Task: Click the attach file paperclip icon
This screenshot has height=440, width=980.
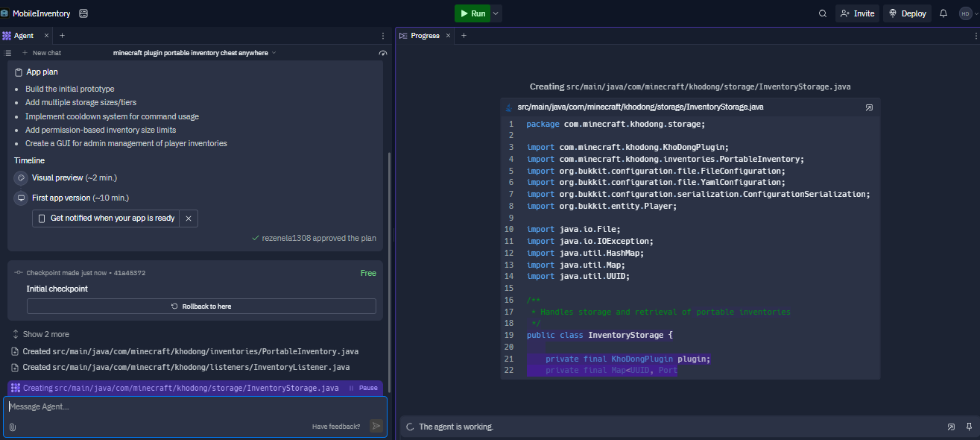Action: [13, 427]
